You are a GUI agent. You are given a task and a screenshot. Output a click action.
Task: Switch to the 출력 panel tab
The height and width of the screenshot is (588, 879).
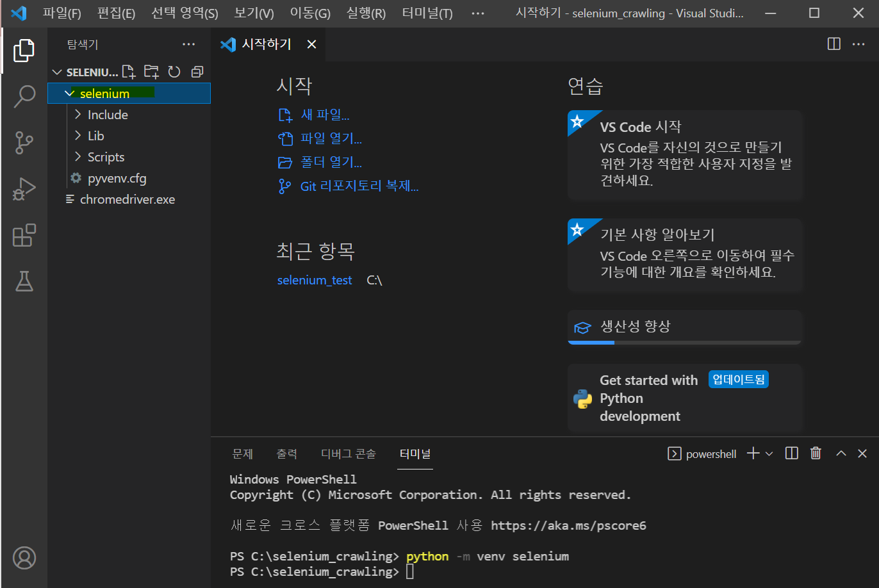coord(287,453)
